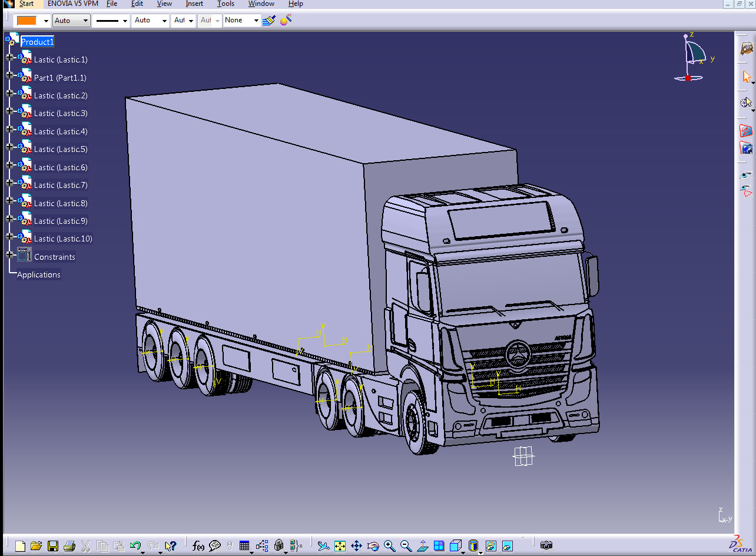Open the None layer dropdown

tap(242, 21)
